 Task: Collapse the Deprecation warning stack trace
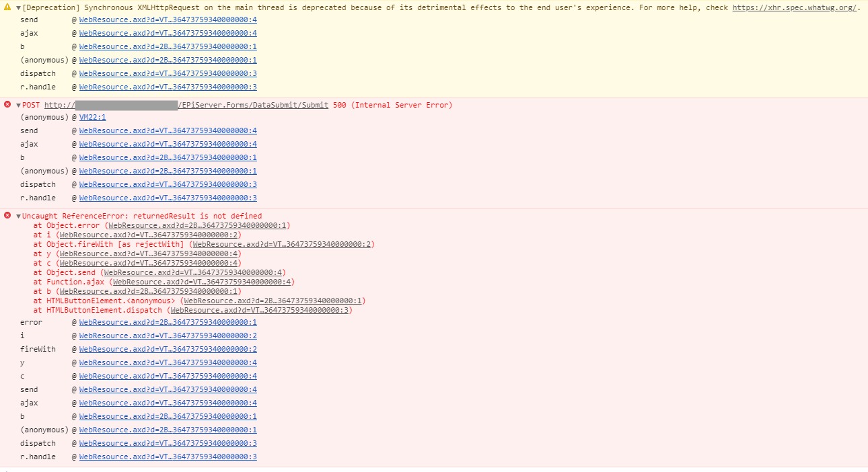pyautogui.click(x=19, y=8)
